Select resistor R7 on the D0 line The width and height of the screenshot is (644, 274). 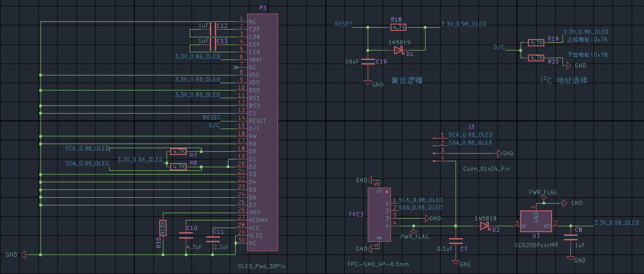coord(178,151)
